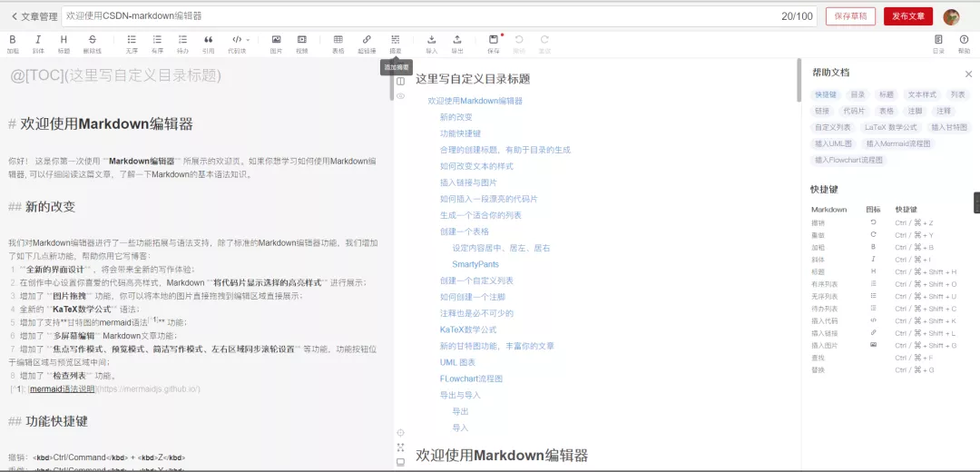
Task: Redo last edit (重做)
Action: (x=545, y=44)
